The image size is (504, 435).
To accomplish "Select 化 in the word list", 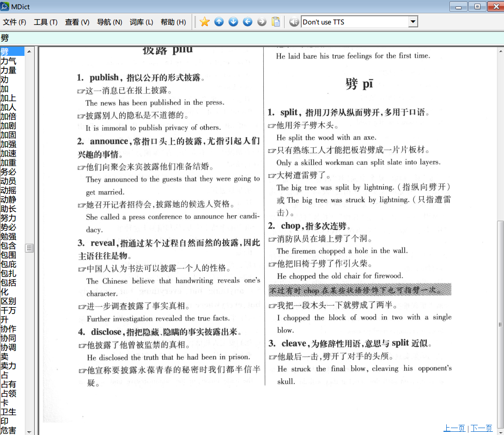I will [5, 292].
